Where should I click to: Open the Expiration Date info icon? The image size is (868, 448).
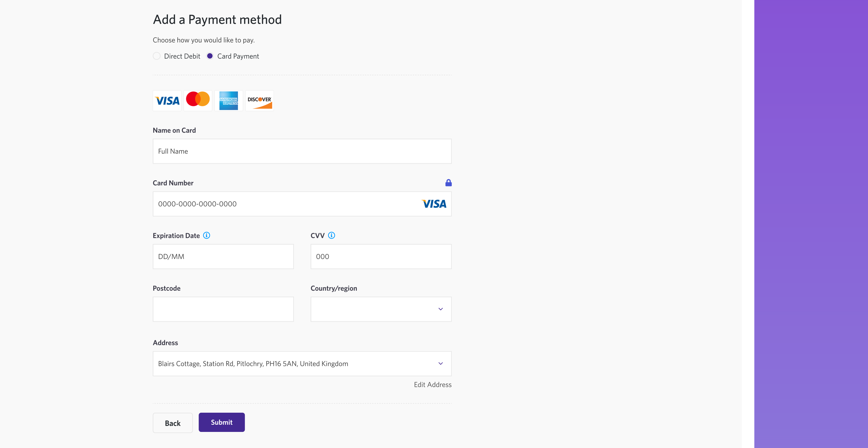(207, 235)
